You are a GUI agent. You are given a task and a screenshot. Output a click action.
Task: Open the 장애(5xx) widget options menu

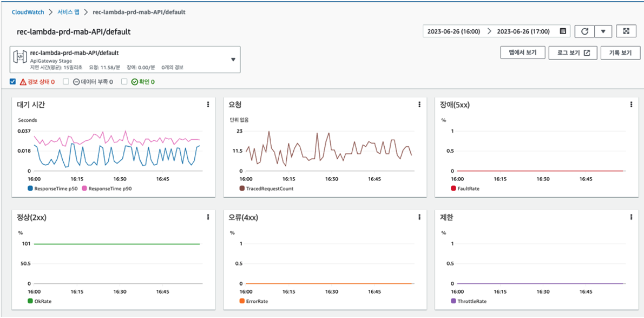point(631,105)
